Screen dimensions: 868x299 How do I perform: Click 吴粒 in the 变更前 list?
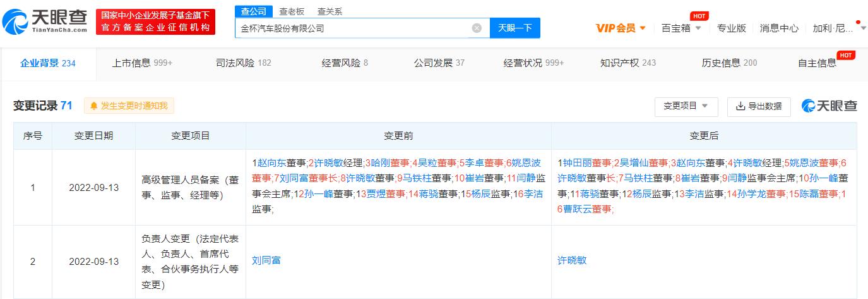tap(427, 163)
